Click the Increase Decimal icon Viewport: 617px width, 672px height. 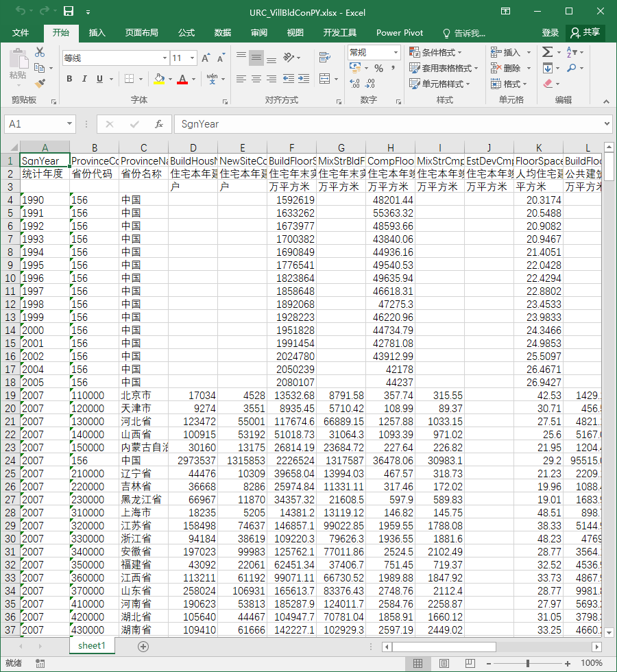pyautogui.click(x=355, y=83)
